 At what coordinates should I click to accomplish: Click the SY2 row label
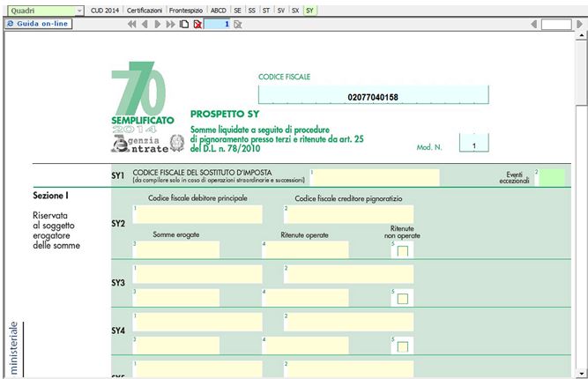[x=118, y=223]
